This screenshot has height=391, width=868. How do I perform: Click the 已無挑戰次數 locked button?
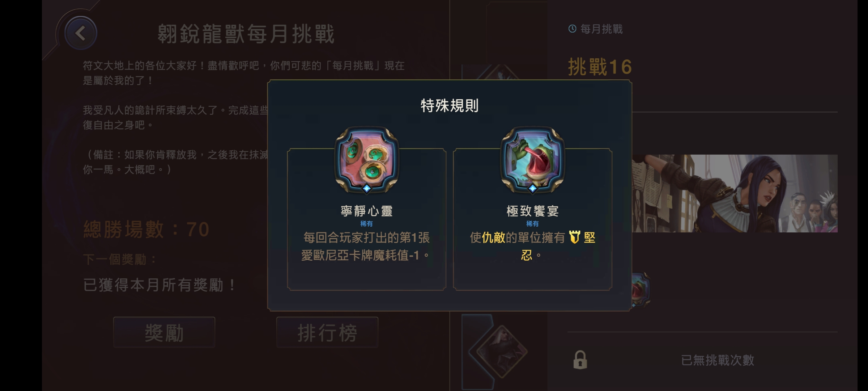(702, 360)
